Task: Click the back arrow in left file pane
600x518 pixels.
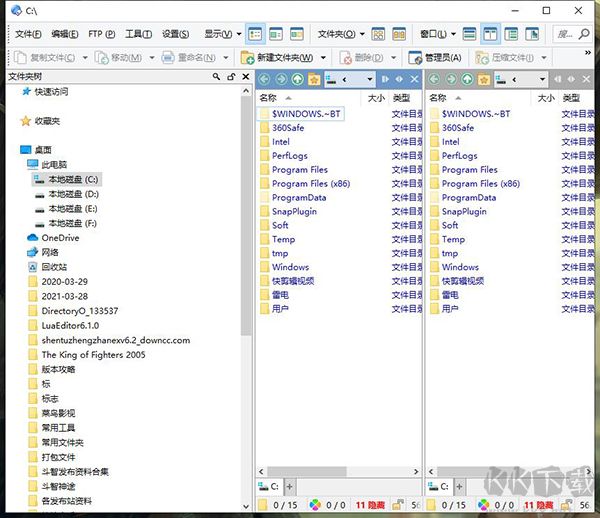Action: pyautogui.click(x=265, y=78)
